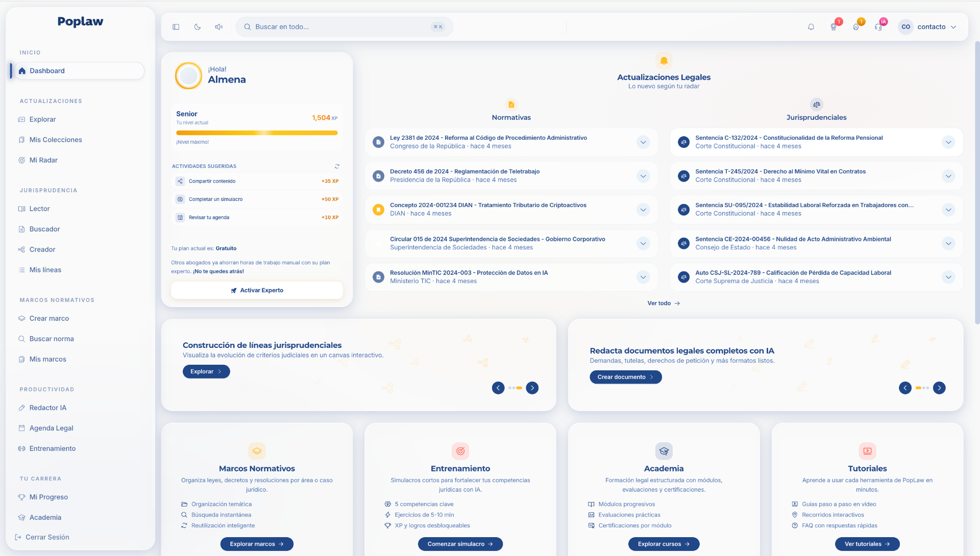Screen dimensions: 980x556
Task: Expand Decreto 456 de 2024 entry
Action: pyautogui.click(x=643, y=176)
